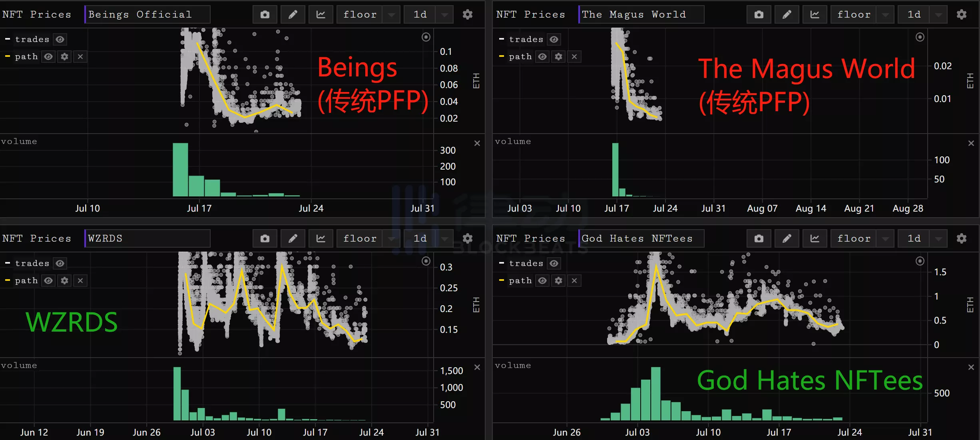This screenshot has height=440, width=980.
Task: Remove the path series from WZRDS chart
Action: pyautogui.click(x=80, y=281)
